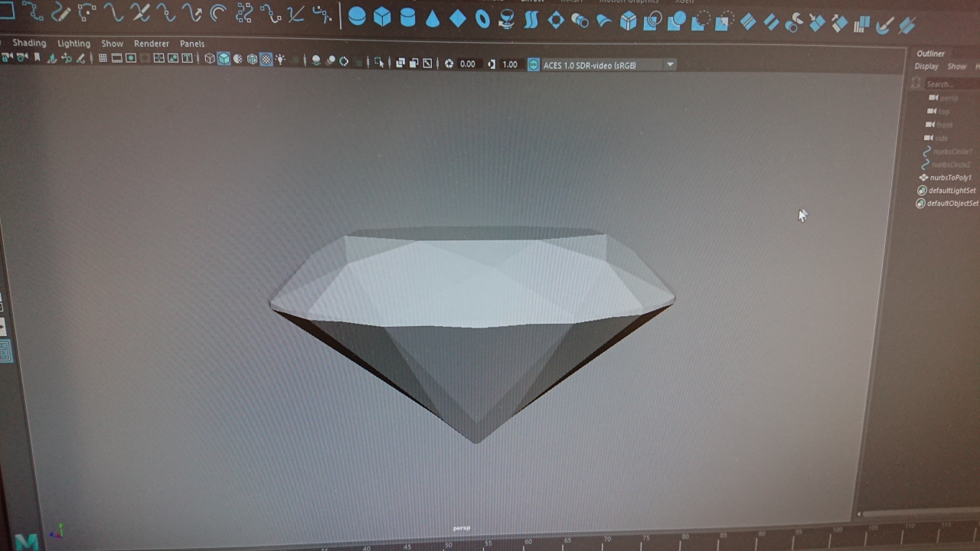Click the Surface Editing tool last shelf icon
This screenshot has height=551, width=980.
tap(907, 26)
